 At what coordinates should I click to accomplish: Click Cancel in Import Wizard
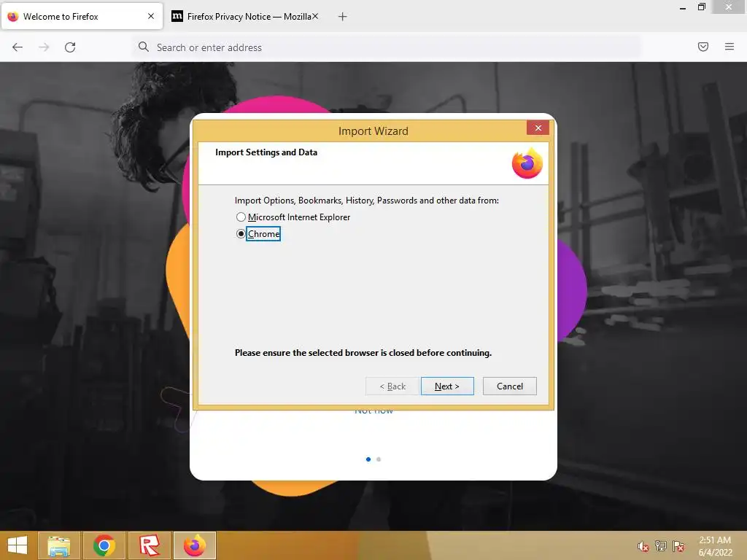coord(509,386)
